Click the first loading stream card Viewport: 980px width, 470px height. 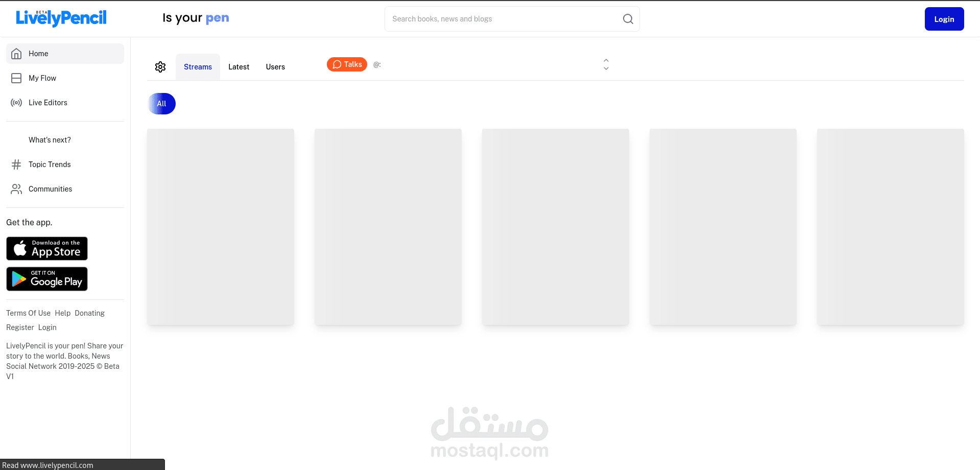click(x=221, y=227)
